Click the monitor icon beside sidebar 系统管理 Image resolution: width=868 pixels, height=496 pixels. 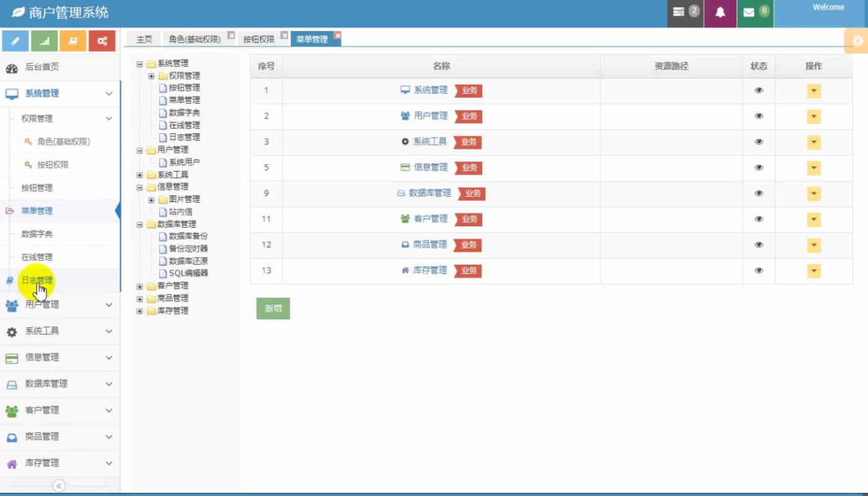tap(12, 94)
